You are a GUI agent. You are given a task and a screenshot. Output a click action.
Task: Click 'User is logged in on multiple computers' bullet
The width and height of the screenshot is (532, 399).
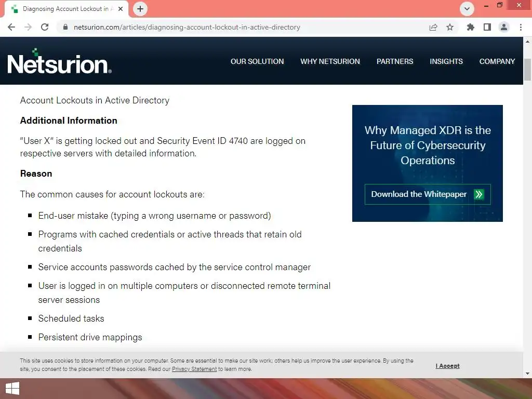coord(184,293)
